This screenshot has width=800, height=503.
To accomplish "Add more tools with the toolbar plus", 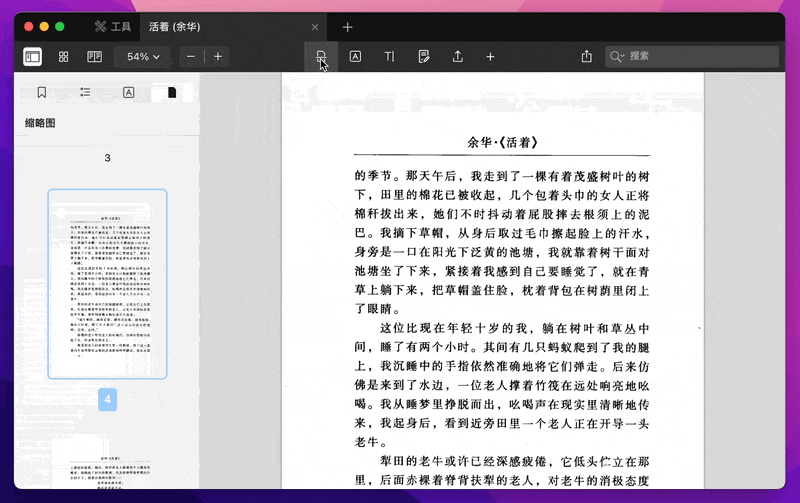I will pos(490,57).
